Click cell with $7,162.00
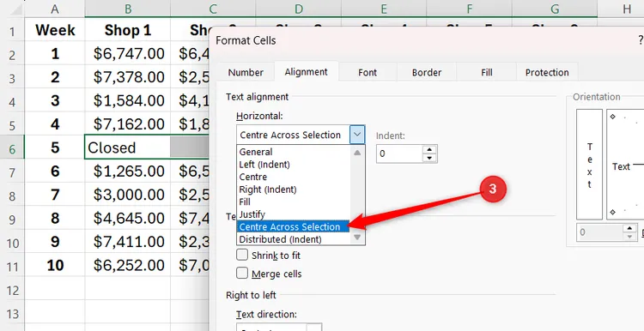This screenshot has width=644, height=331. [x=128, y=123]
